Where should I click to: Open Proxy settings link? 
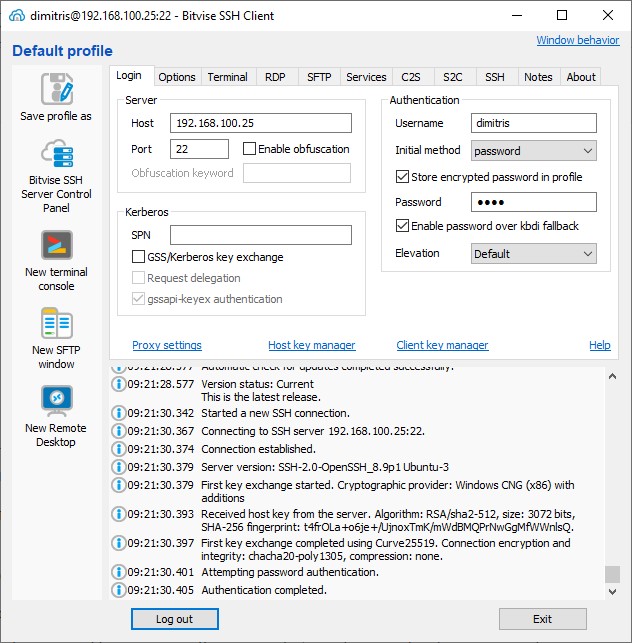coord(167,345)
